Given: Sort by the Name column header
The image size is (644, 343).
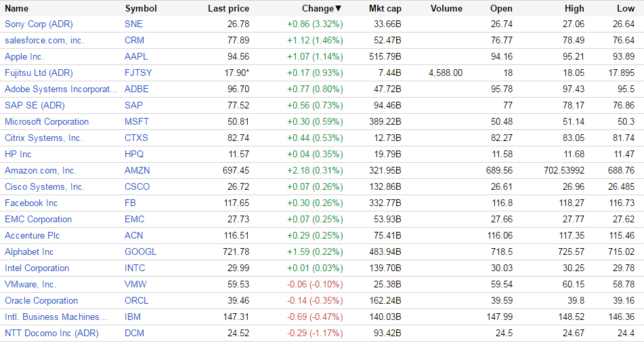Looking at the screenshot, I should click(x=17, y=9).
